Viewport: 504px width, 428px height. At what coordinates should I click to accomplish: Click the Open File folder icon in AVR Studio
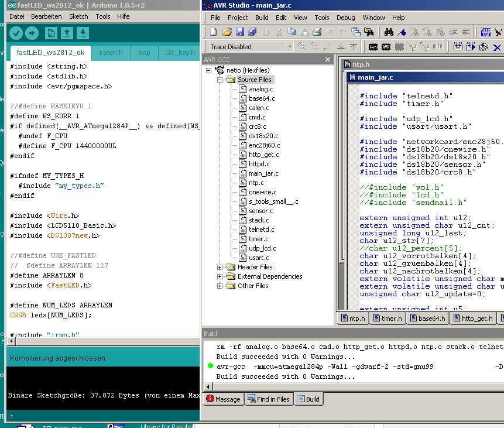pyautogui.click(x=227, y=32)
